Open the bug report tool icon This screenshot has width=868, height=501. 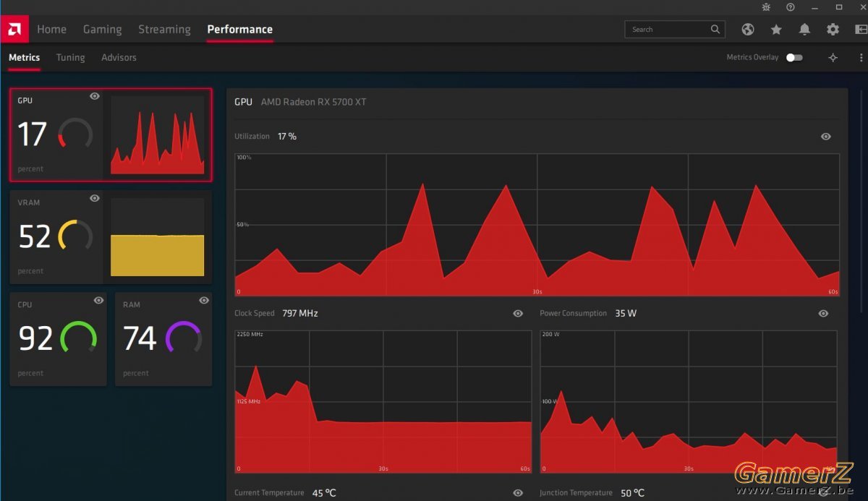point(767,7)
